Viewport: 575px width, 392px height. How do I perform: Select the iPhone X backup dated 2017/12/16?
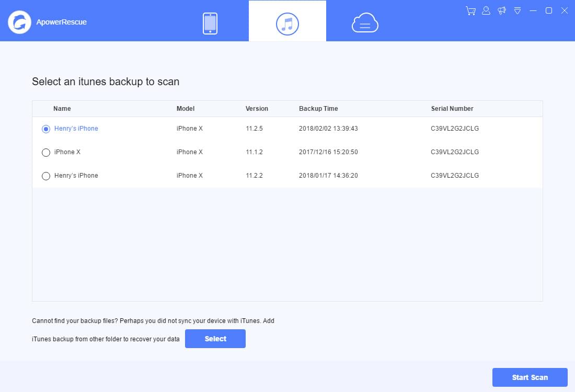45,152
